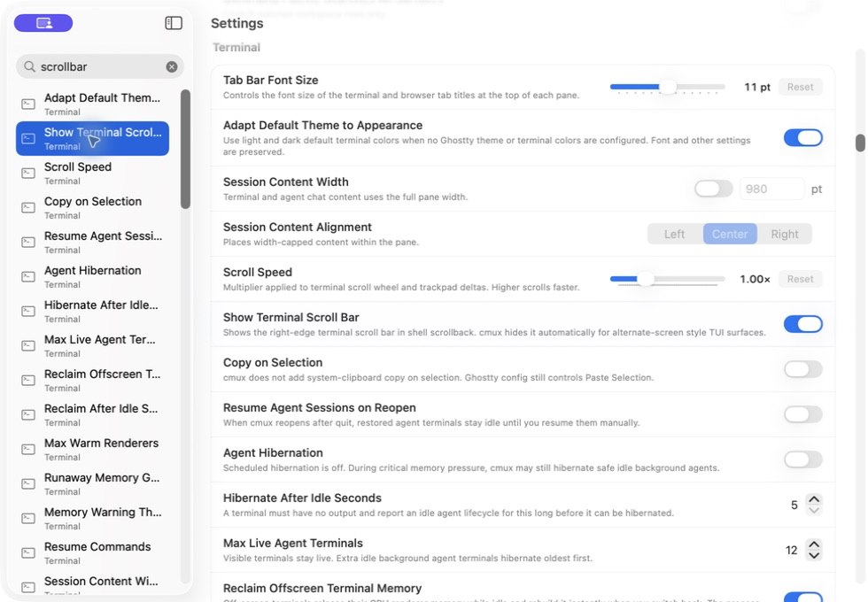Reset the Scroll Speed multiplier
Viewport: 868px width, 602px height.
point(800,279)
